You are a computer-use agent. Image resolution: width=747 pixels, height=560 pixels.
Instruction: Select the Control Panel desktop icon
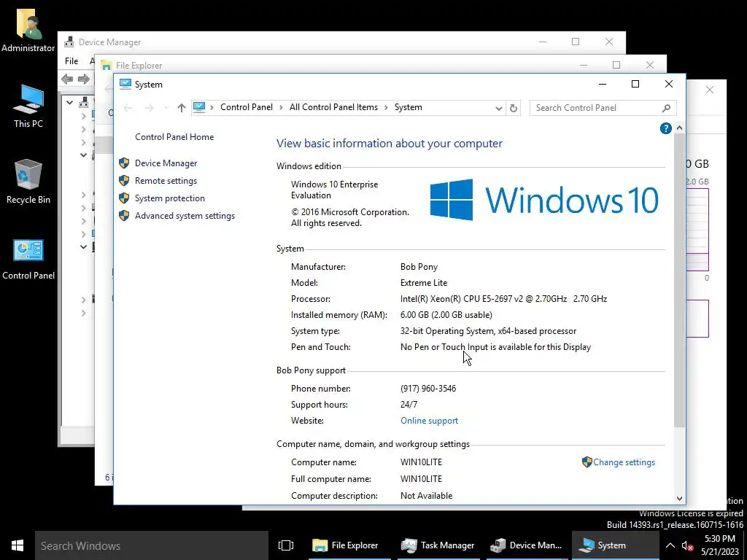(x=28, y=260)
